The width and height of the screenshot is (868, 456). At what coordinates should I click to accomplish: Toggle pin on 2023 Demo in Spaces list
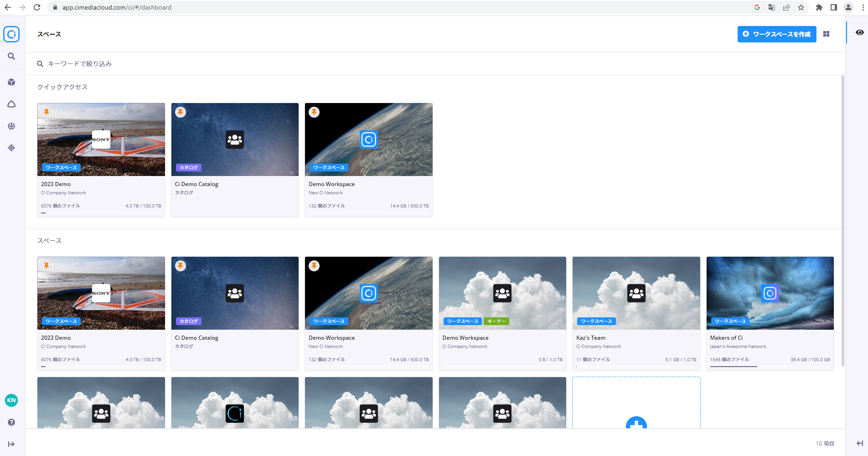[x=46, y=265]
